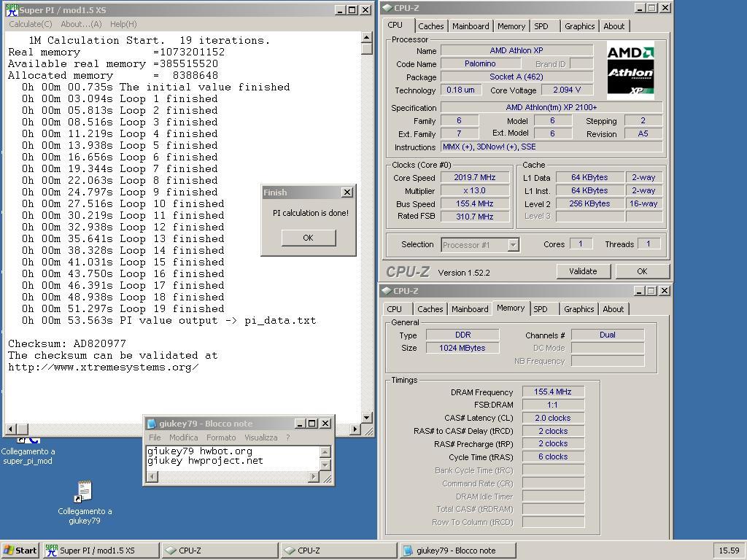Click OK in the Finish dialog

click(x=309, y=238)
